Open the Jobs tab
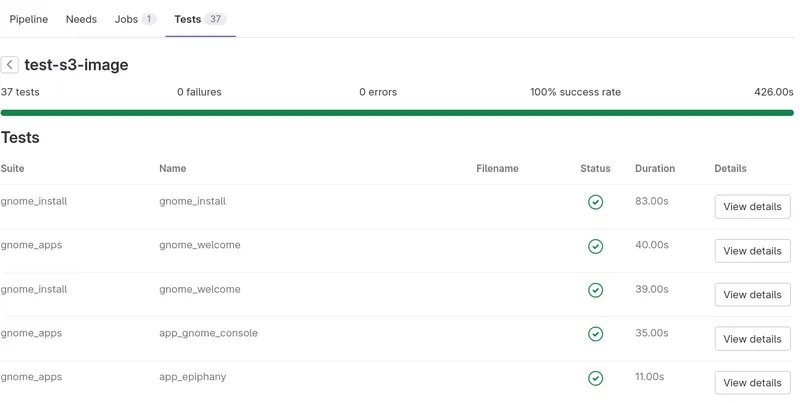Screen dimensions: 800x403 [x=135, y=19]
